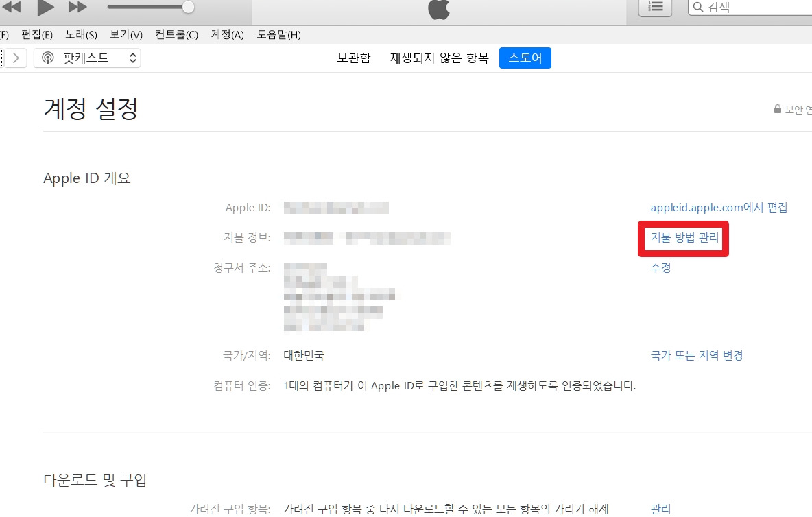Open 지불 방법 관리 link
The height and width of the screenshot is (517, 812).
click(684, 237)
